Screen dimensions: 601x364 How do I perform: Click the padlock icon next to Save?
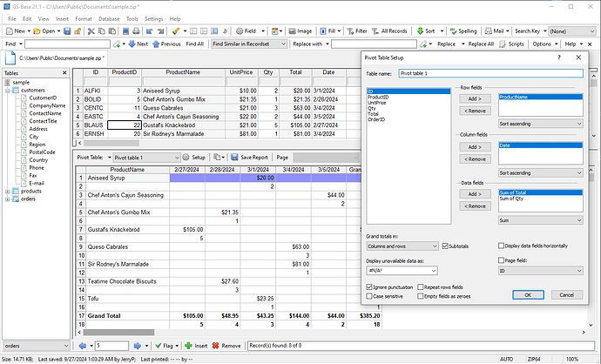point(78,31)
